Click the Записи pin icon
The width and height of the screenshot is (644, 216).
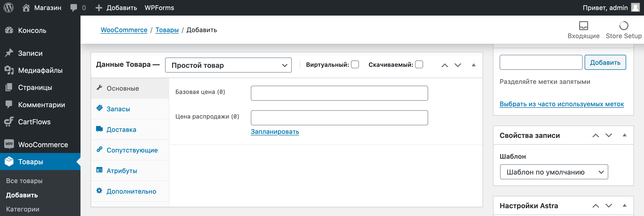coord(9,53)
